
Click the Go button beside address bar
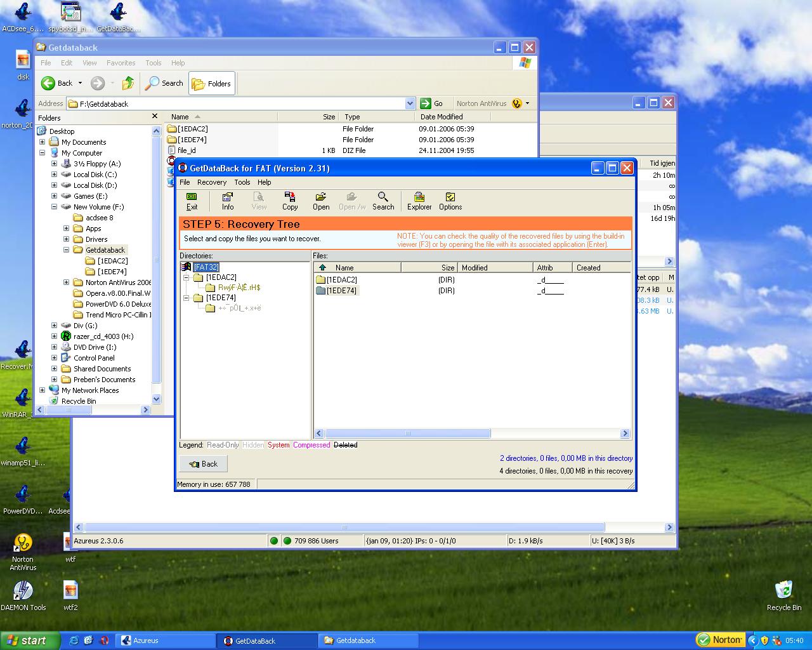click(431, 103)
